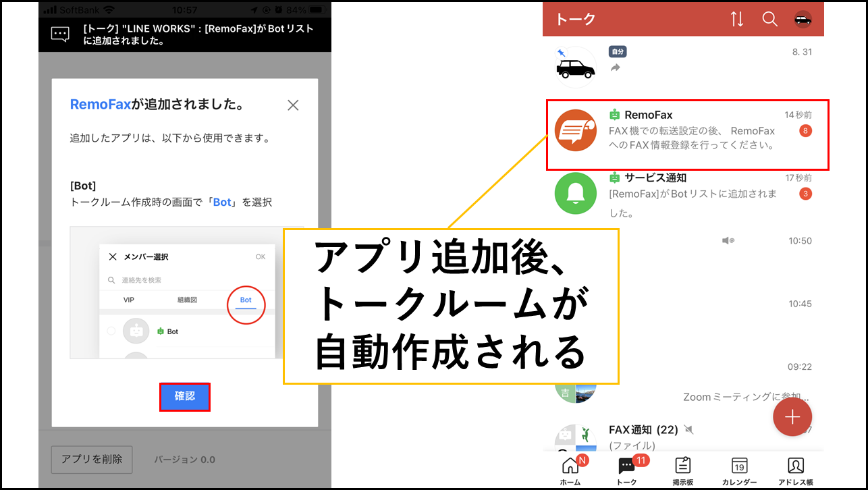This screenshot has width=868, height=490.
Task: Tap the blue Bot word in the instruction text
Action: click(x=223, y=202)
